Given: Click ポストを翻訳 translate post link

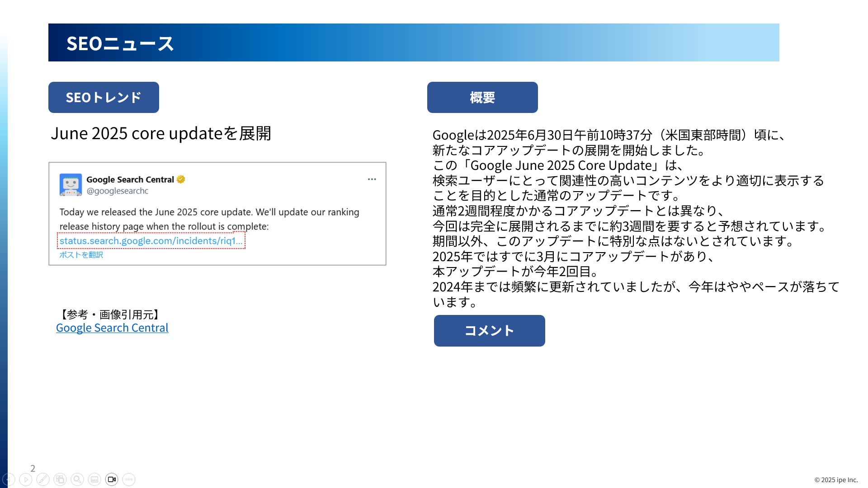Looking at the screenshot, I should click(81, 255).
